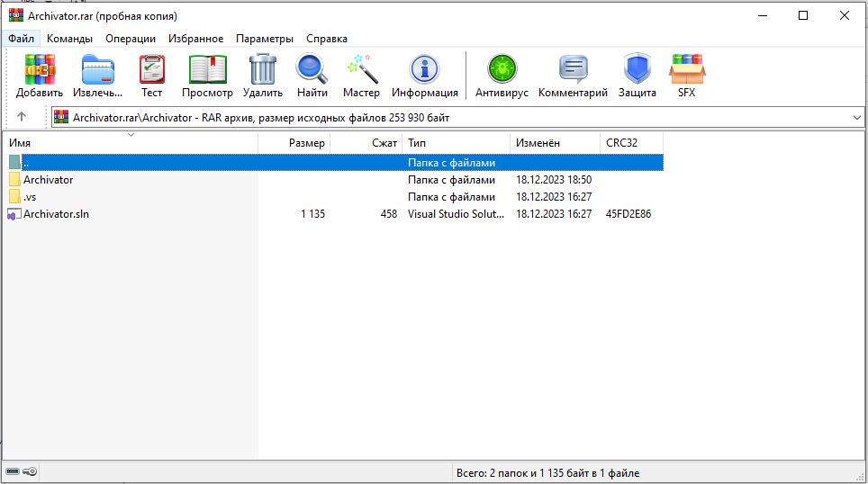This screenshot has height=484, width=868.
Task: Show archive Информация icon
Action: [424, 69]
